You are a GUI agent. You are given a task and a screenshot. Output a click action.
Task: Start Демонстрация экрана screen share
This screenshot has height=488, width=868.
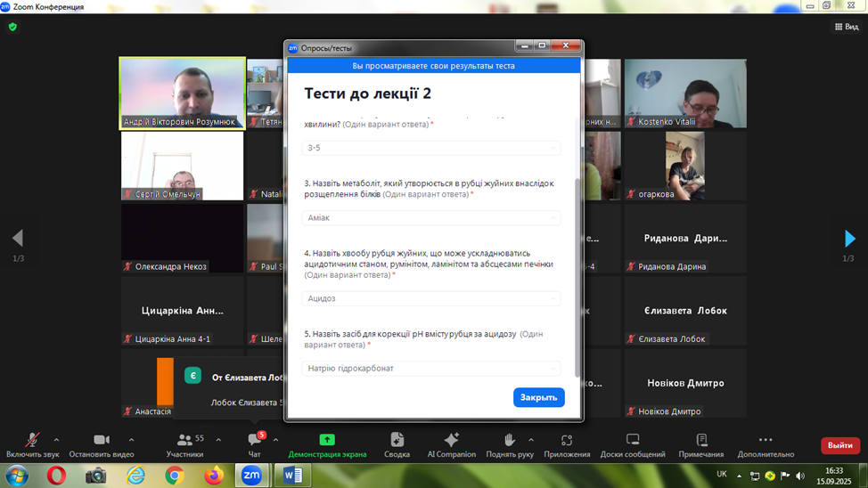click(x=327, y=445)
